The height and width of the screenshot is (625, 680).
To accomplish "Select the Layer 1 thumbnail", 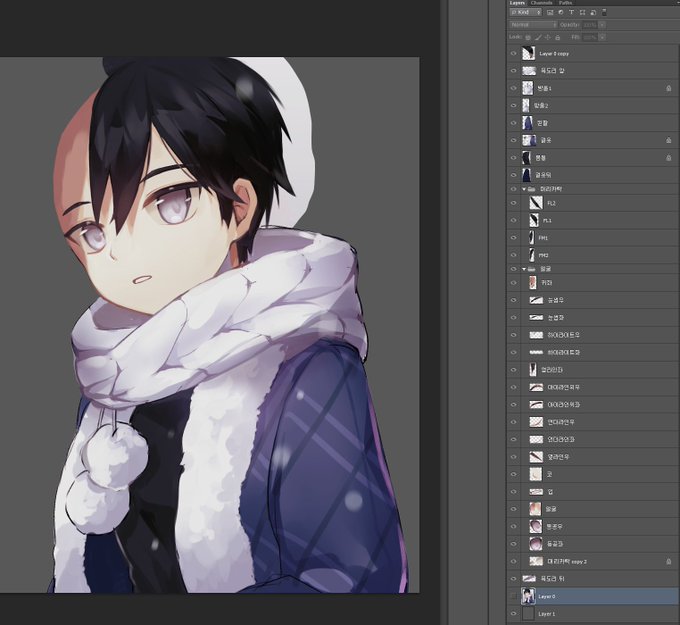I will coord(528,614).
